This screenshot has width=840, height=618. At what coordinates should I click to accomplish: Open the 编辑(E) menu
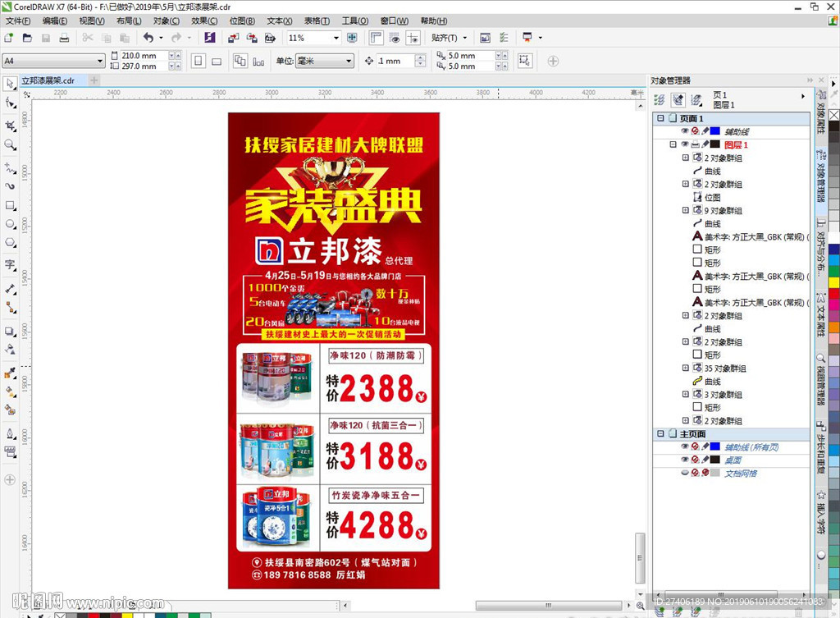(x=55, y=21)
